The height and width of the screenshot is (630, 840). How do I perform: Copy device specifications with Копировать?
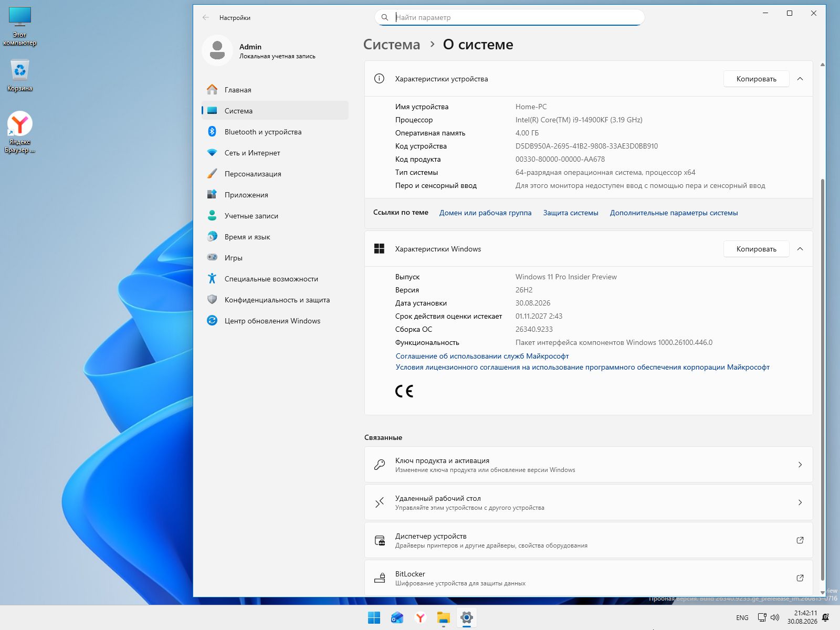[756, 79]
